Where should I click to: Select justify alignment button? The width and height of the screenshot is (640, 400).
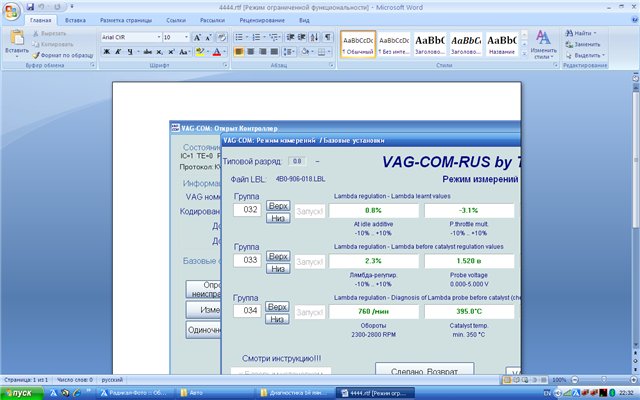click(x=274, y=52)
